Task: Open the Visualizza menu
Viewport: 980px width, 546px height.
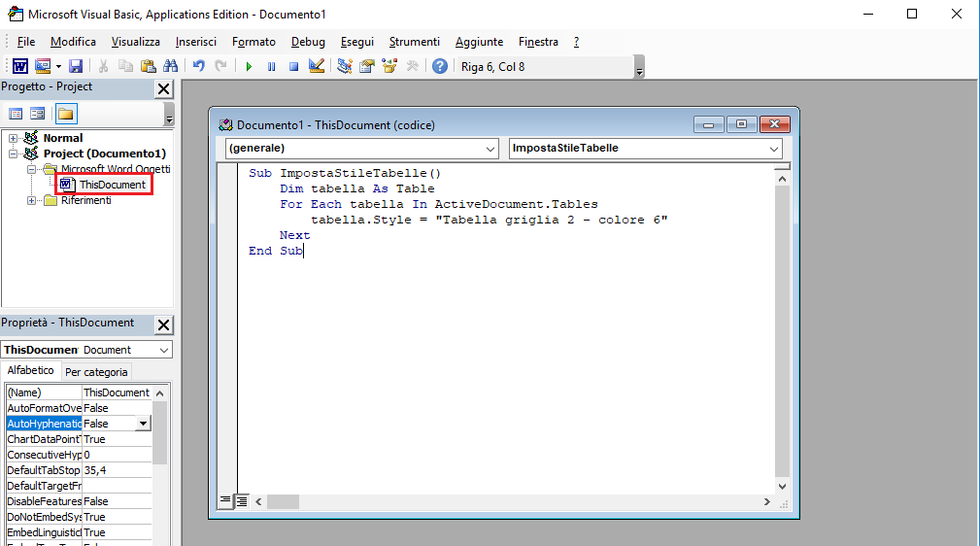Action: click(x=136, y=42)
